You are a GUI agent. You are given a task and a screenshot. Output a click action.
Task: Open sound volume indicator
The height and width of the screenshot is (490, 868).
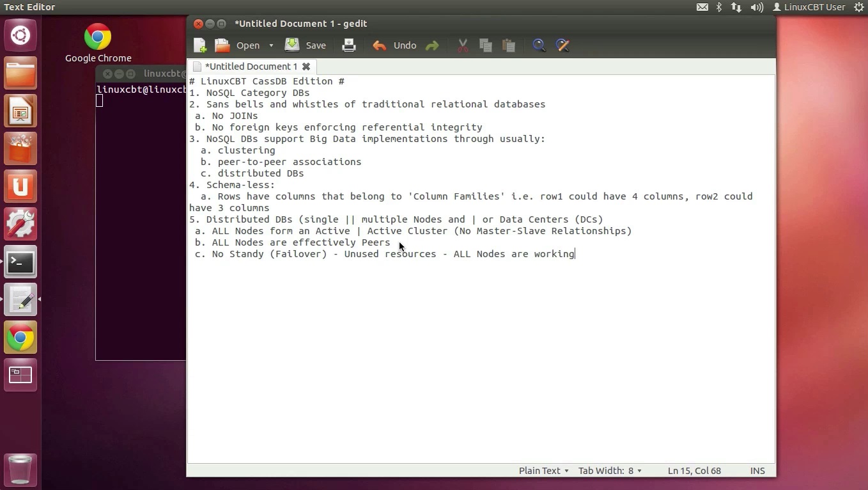(x=757, y=7)
